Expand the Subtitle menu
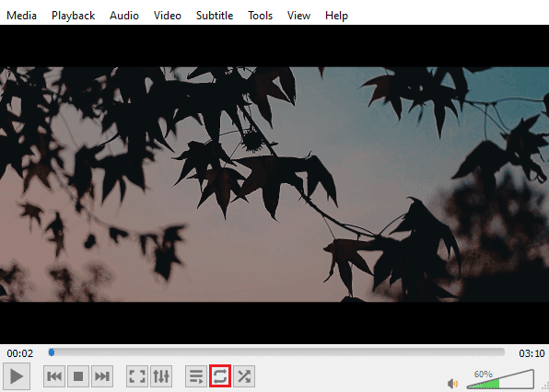 pyautogui.click(x=215, y=16)
